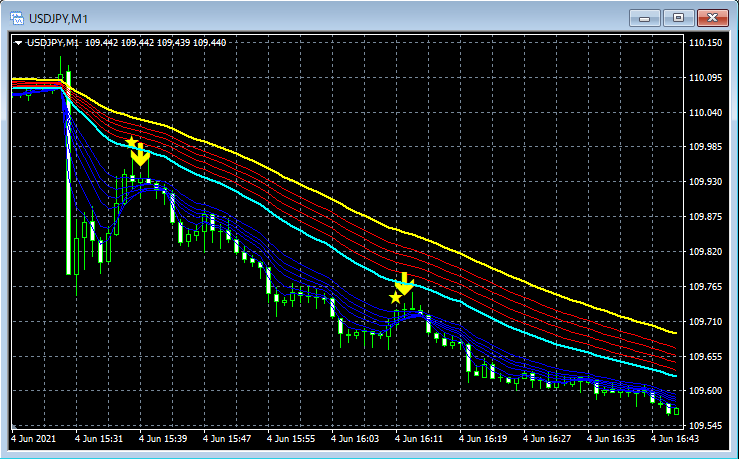This screenshot has width=739, height=459.
Task: Click the yellow moving average line's right end
Action: tap(674, 333)
